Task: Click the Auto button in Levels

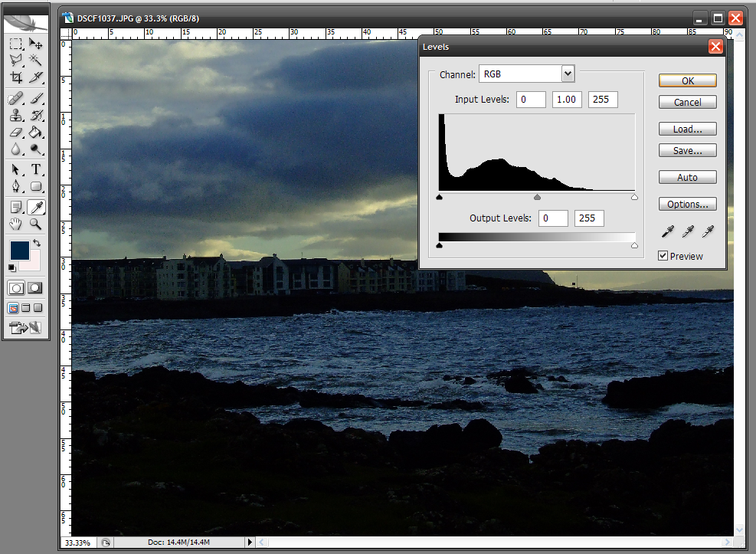Action: pos(686,177)
